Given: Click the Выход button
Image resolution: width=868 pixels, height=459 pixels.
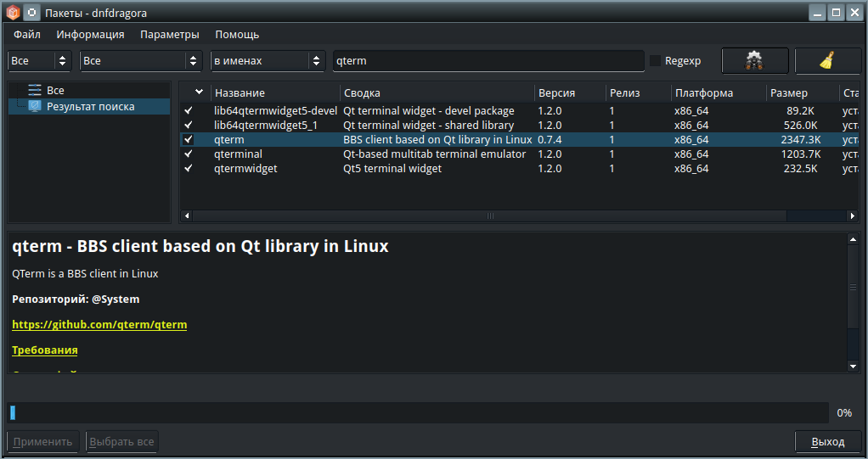Looking at the screenshot, I should pyautogui.click(x=827, y=442).
